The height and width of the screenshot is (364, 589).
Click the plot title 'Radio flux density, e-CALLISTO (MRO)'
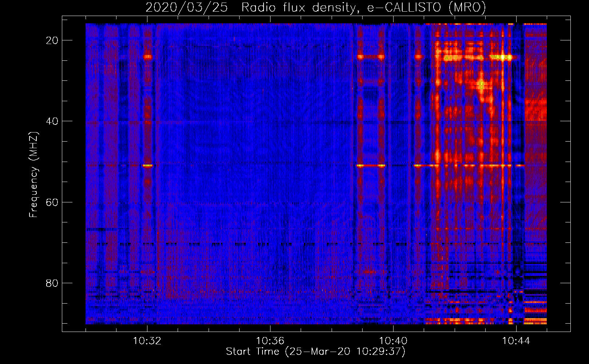(363, 7)
